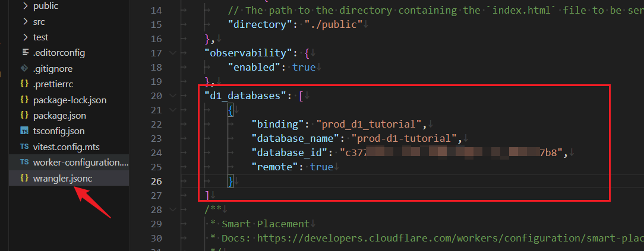Click the TS icon beside vitest.config.mts
Viewport: 644px width, 251px height.
[25, 146]
